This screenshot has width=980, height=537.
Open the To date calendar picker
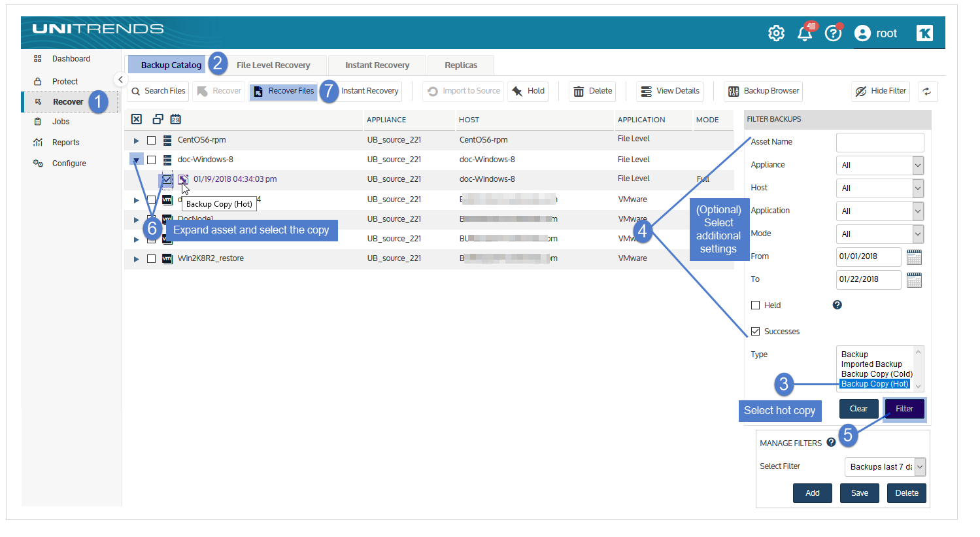[x=914, y=280]
